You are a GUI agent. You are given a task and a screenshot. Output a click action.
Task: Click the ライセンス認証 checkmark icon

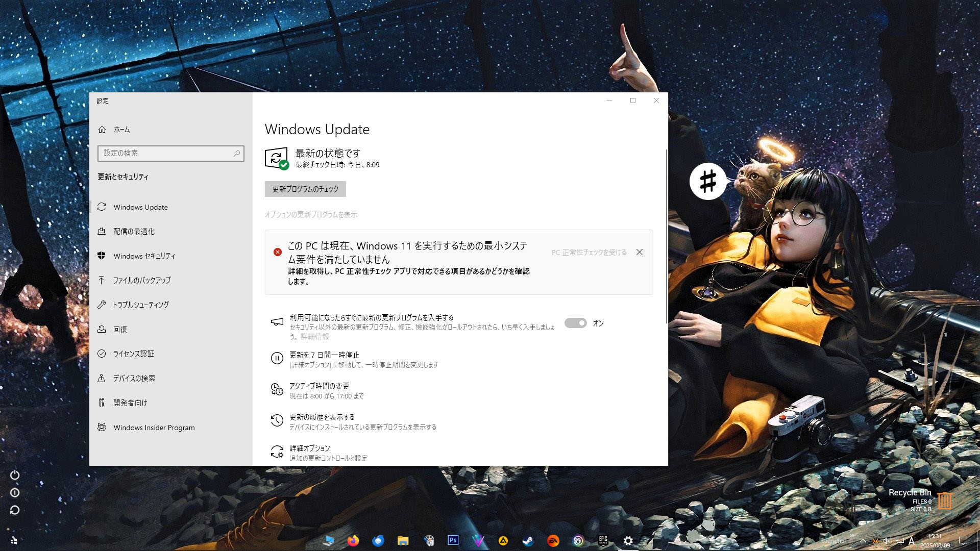[102, 354]
